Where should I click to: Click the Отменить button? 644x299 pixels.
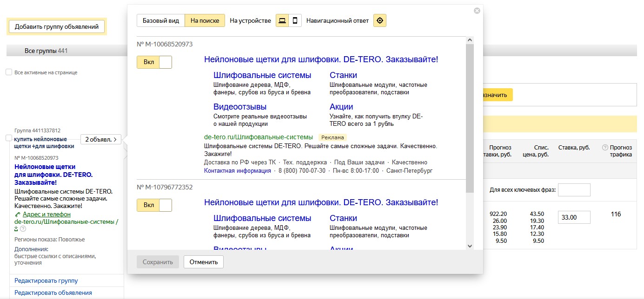[204, 262]
